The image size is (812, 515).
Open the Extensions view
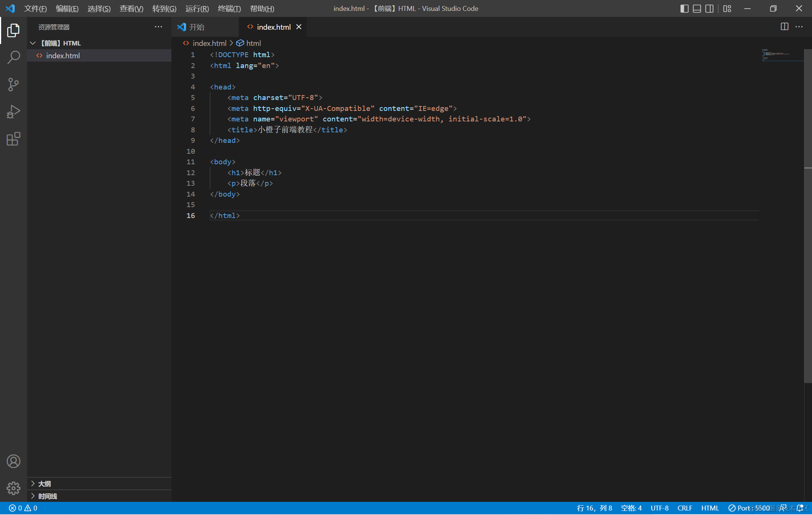click(x=14, y=139)
